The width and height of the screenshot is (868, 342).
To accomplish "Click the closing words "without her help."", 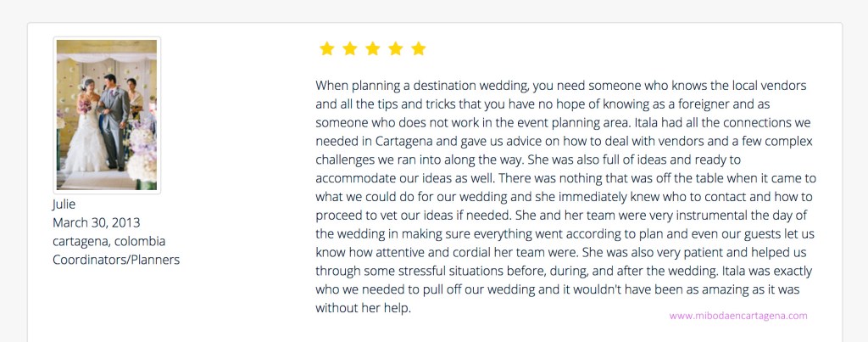I will [363, 308].
